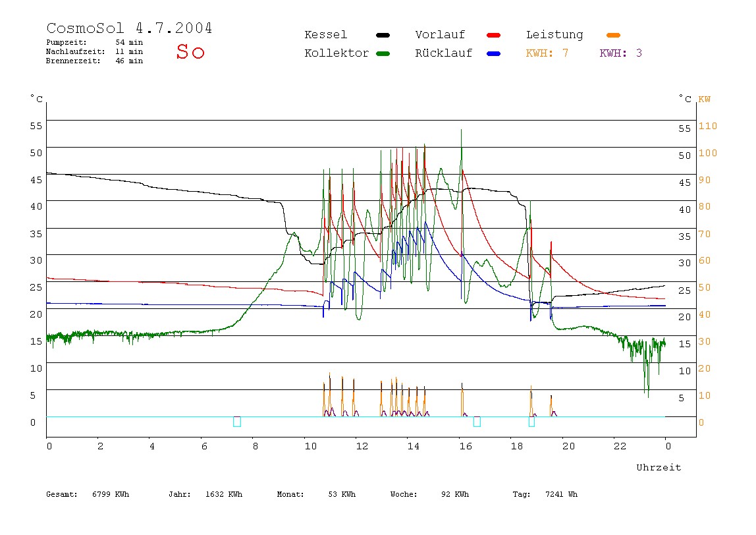Click hour "6" on the time axis
This screenshot has width=756, height=535.
pyautogui.click(x=204, y=446)
